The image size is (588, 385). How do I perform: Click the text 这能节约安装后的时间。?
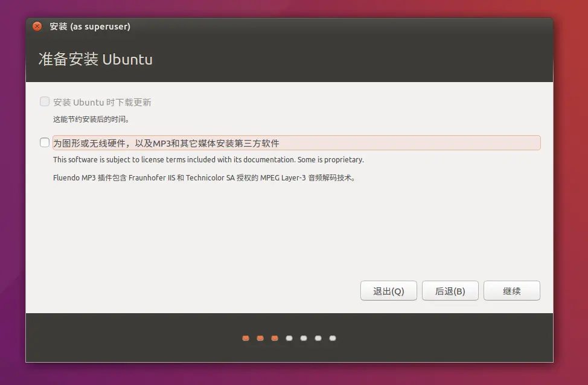(91, 119)
